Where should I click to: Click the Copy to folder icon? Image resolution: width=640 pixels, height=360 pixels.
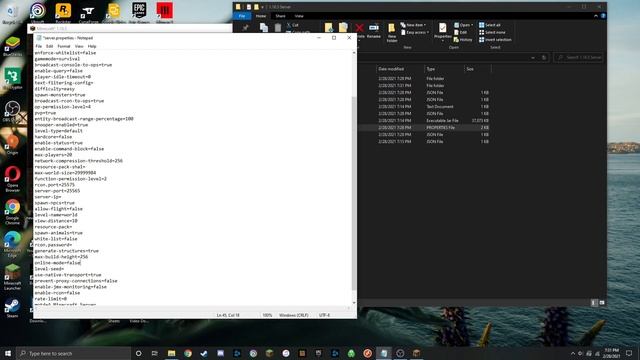tap(343, 27)
